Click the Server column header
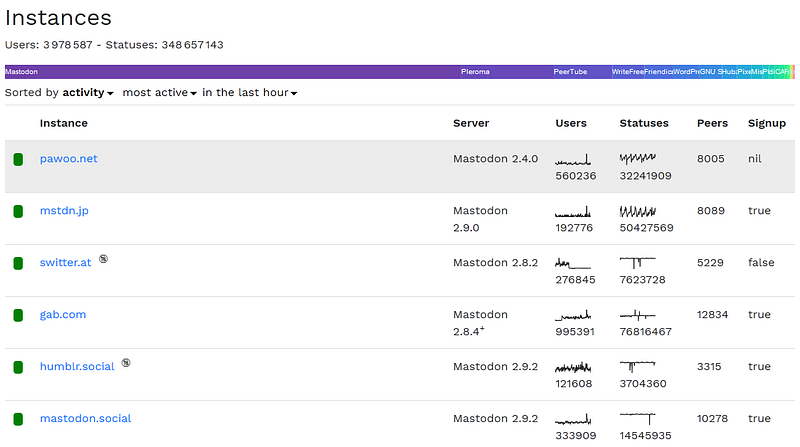 pos(471,123)
